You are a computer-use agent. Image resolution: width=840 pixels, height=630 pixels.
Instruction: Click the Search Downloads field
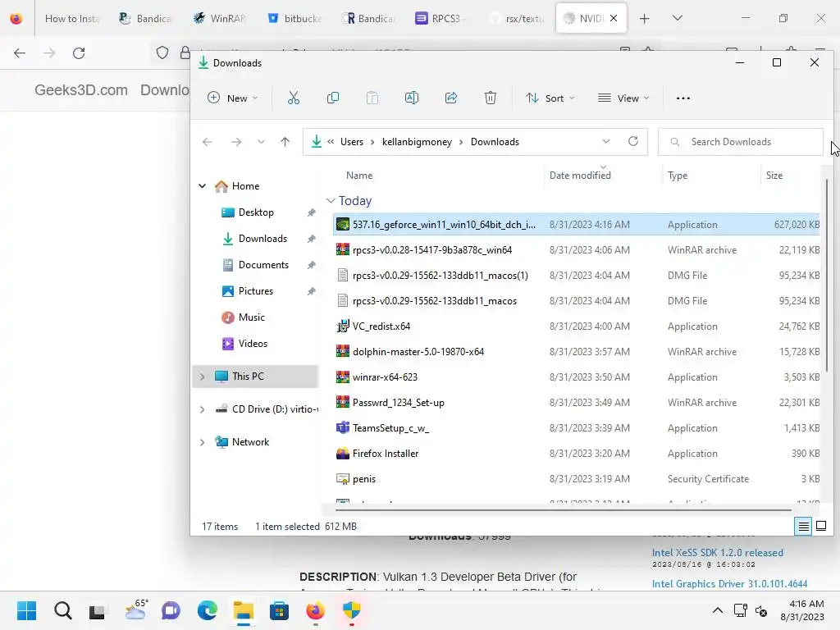click(x=741, y=142)
